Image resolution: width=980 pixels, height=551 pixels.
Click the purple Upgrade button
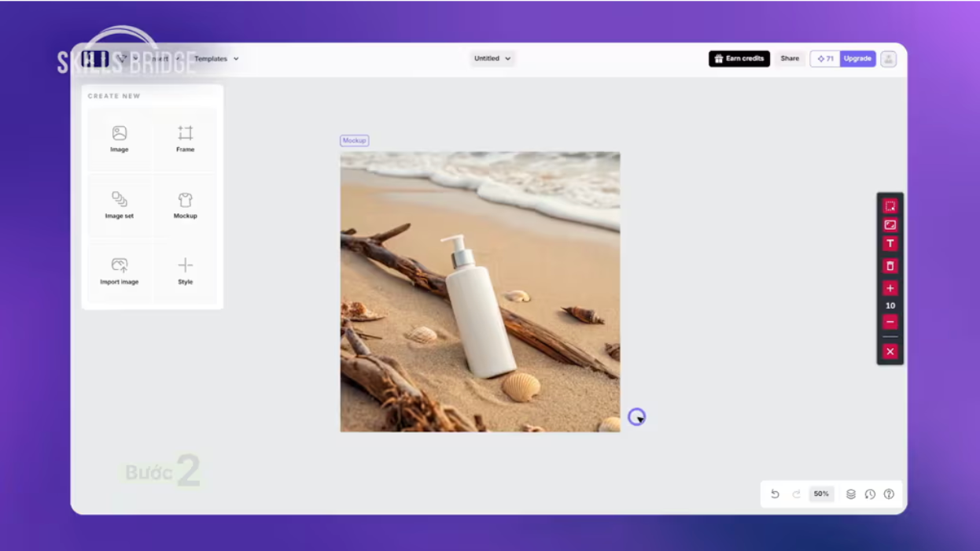tap(857, 59)
